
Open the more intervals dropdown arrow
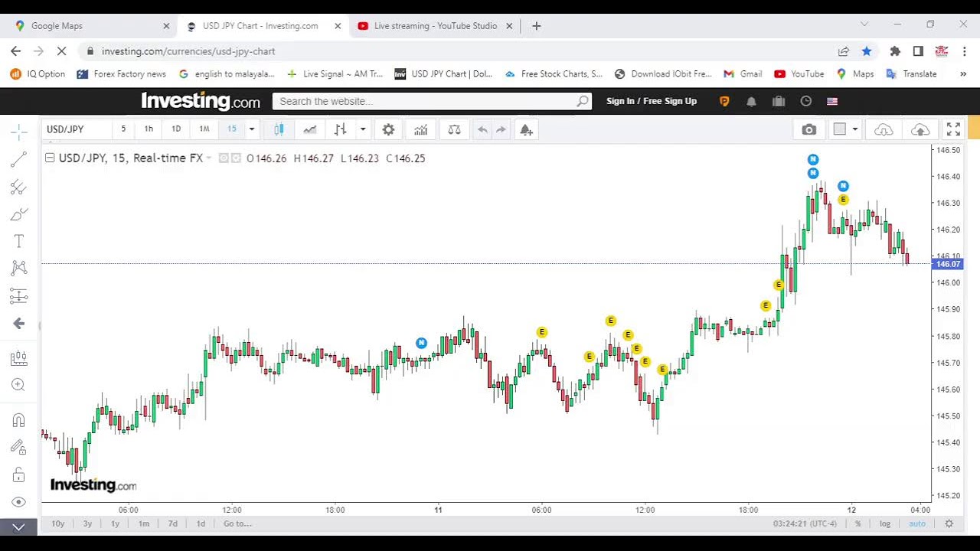(x=251, y=129)
